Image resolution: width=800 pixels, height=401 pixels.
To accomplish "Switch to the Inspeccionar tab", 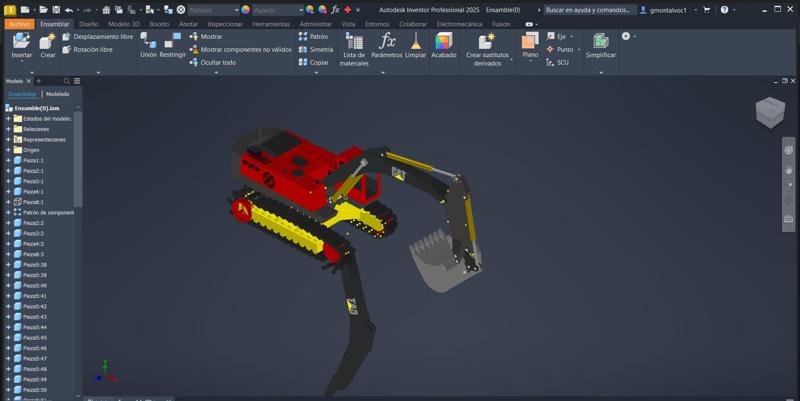I will 225,24.
